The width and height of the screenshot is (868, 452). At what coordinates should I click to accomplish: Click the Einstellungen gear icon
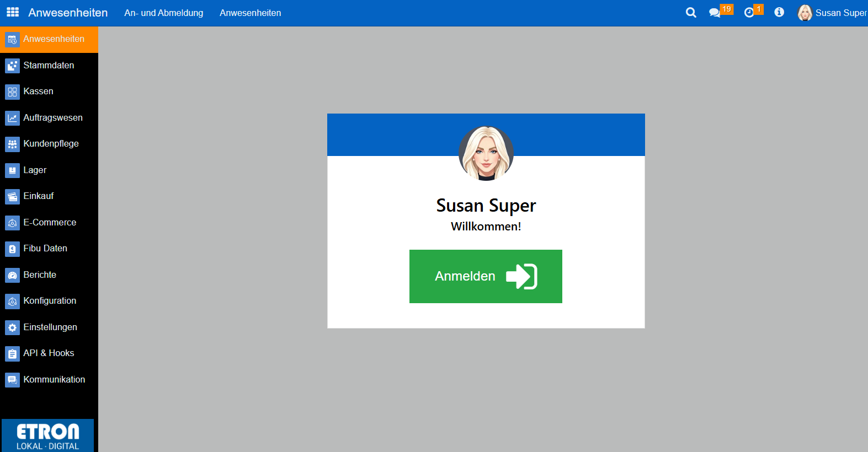click(12, 327)
